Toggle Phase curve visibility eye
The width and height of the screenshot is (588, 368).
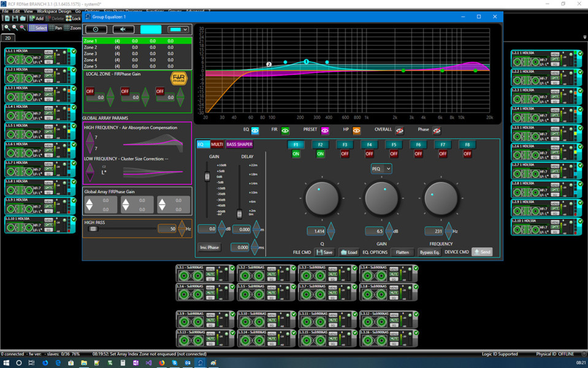(x=437, y=131)
